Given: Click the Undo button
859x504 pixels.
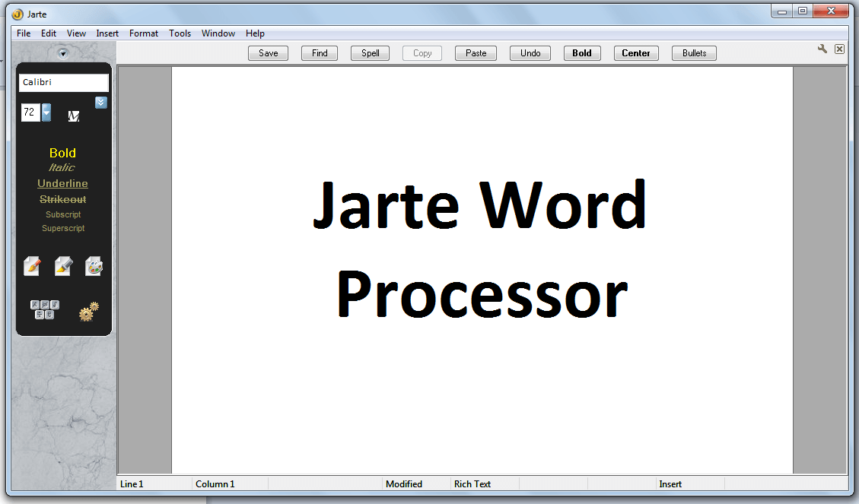Looking at the screenshot, I should point(530,53).
